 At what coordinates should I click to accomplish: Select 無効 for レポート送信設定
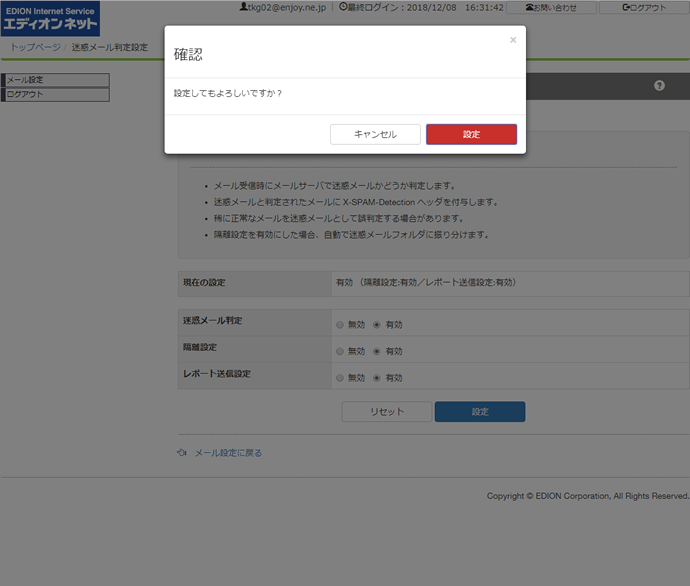(340, 378)
